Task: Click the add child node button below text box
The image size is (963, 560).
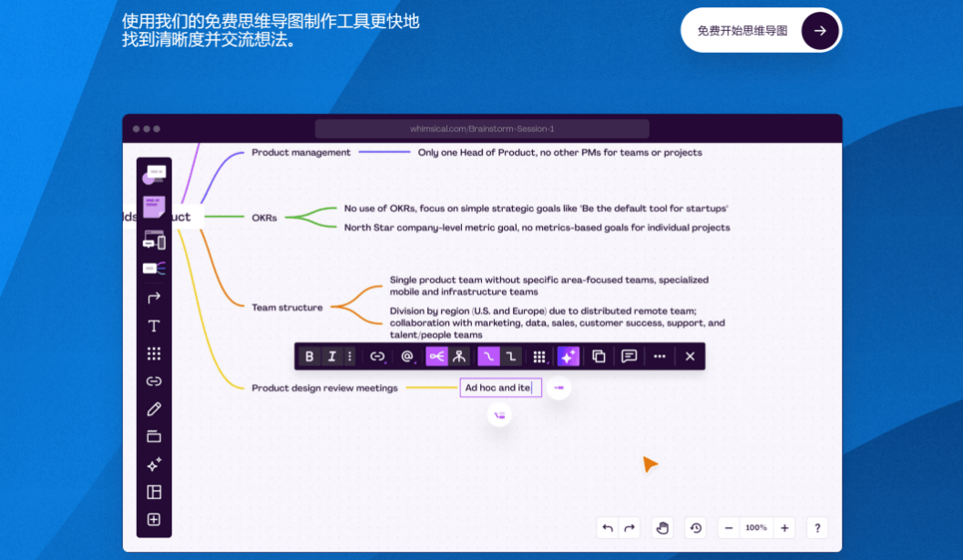Action: pyautogui.click(x=499, y=416)
